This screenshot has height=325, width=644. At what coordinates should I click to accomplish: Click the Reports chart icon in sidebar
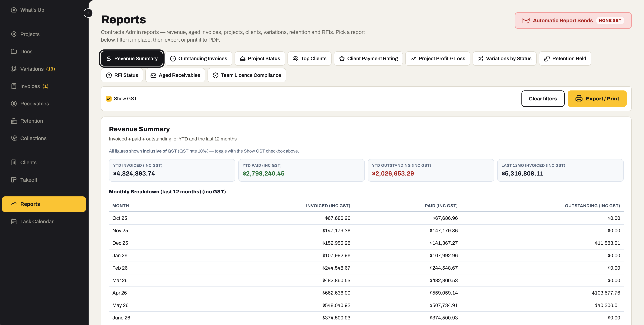click(14, 204)
